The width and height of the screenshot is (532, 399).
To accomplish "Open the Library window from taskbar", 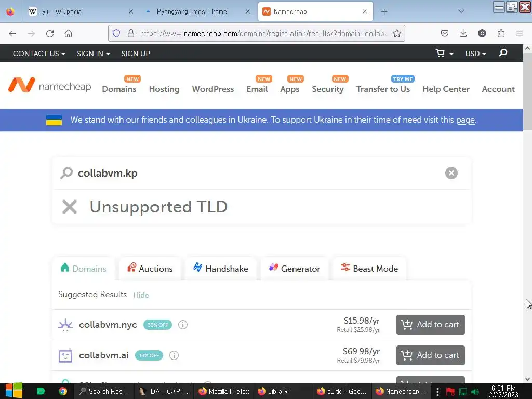I will pyautogui.click(x=282, y=391).
